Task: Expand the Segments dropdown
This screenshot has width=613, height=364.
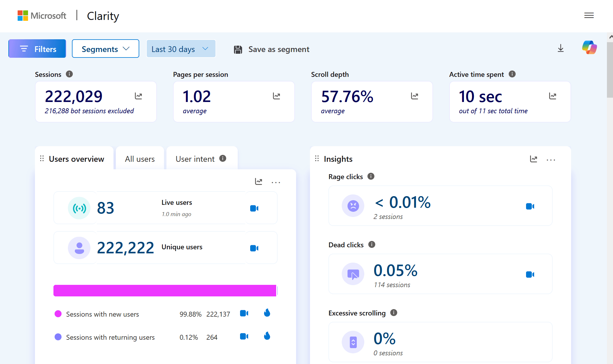Action: (x=105, y=49)
